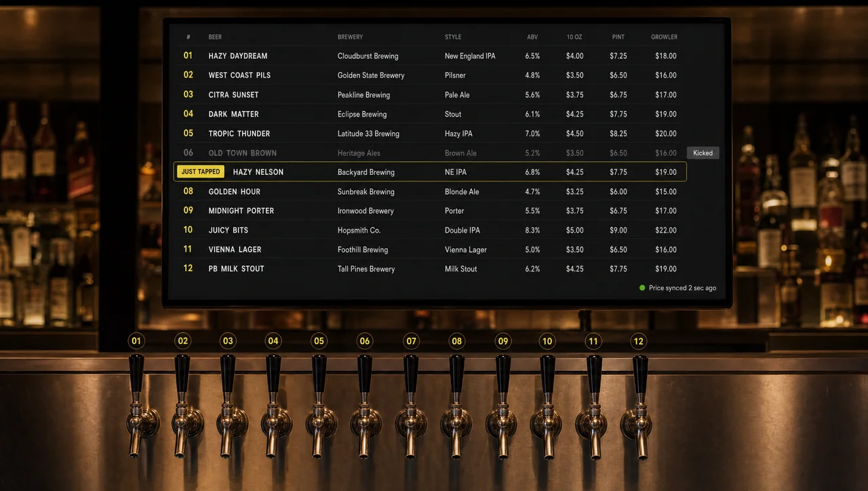Viewport: 868px width, 491px height.
Task: Select the kicked Old Town Brown name
Action: pyautogui.click(x=243, y=153)
